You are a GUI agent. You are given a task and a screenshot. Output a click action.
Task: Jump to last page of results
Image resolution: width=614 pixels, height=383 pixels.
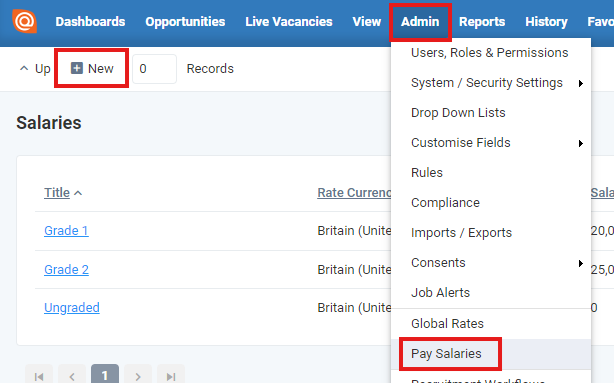(171, 376)
